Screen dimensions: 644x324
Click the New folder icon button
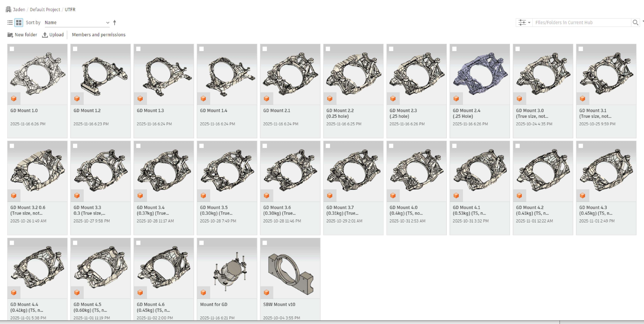(10, 35)
